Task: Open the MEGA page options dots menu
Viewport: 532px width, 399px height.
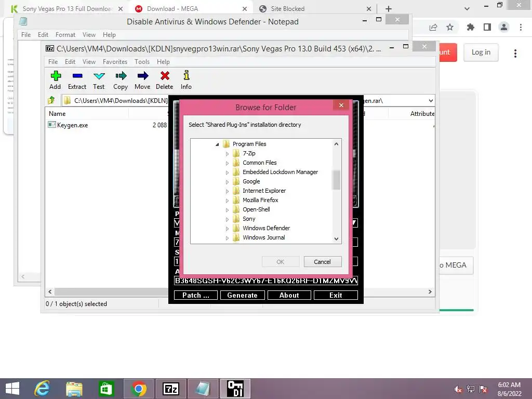Action: [x=515, y=54]
